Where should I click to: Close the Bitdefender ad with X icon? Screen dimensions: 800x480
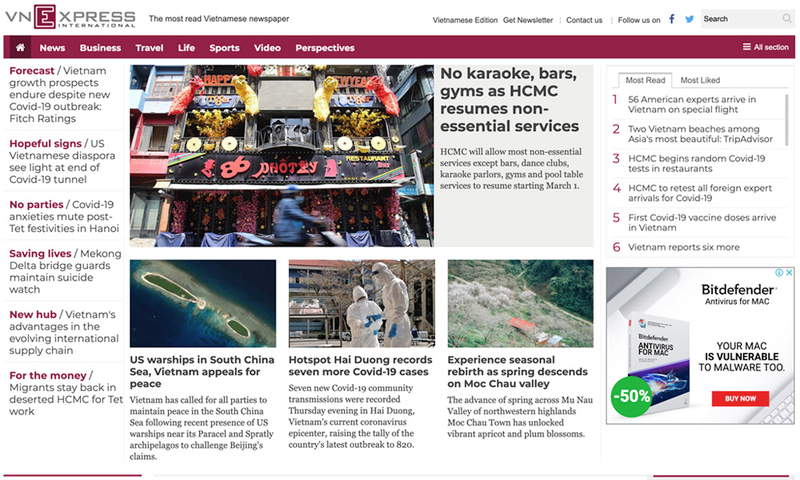click(x=789, y=273)
